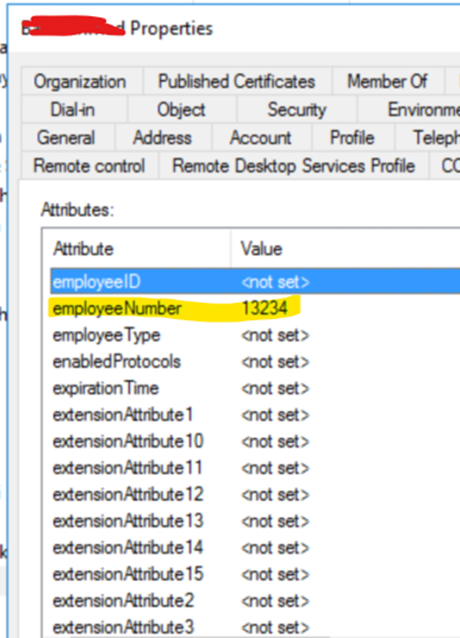The image size is (460, 638).
Task: Click the enabledProtocols attribute row
Action: (x=255, y=361)
